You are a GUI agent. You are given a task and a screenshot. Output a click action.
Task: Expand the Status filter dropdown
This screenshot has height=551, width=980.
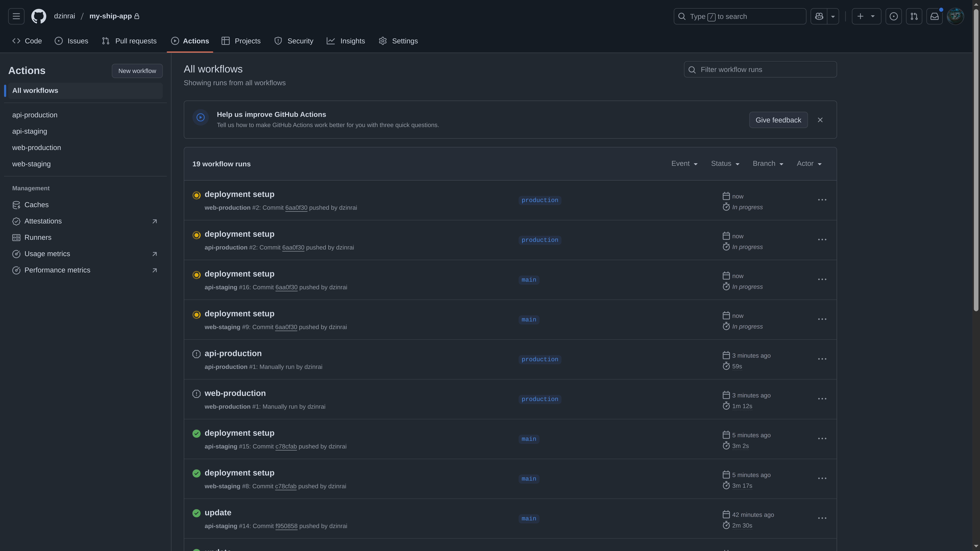tap(725, 164)
